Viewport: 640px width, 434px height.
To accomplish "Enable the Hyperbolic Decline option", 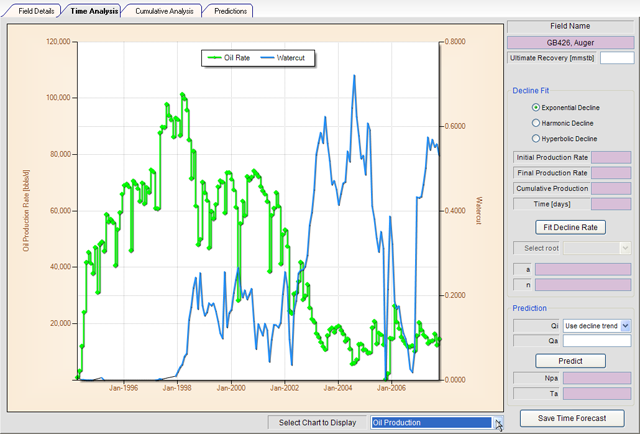I will 536,138.
